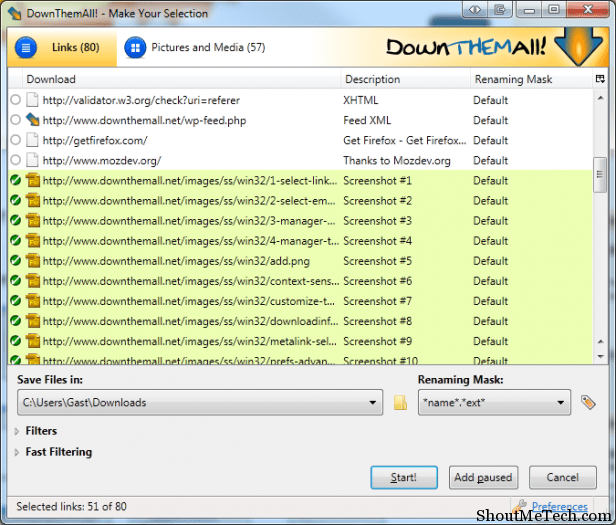The image size is (616, 525).
Task: Uncheck Screenshot #7 link
Action: tap(16, 301)
